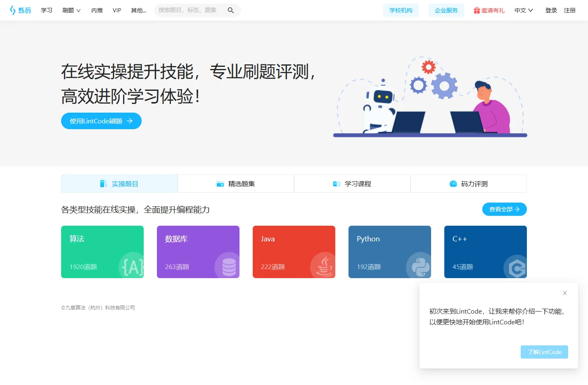Click the 了解LintCode button
The image size is (588, 385).
(x=544, y=352)
